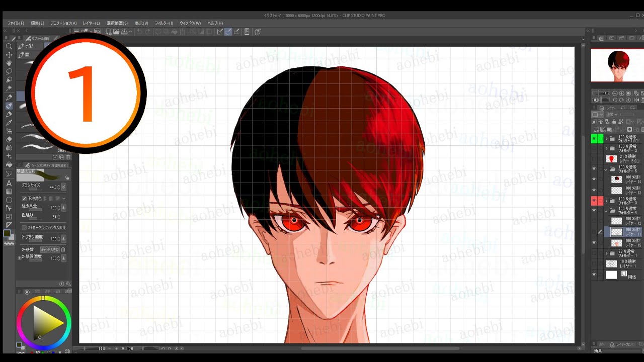Image resolution: width=644 pixels, height=362 pixels.
Task: Toggle visibility of フォルダー 4
Action: [x=594, y=211]
